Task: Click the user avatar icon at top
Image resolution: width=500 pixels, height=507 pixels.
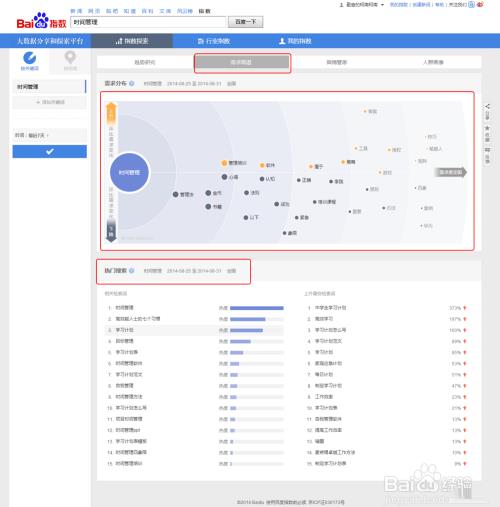Action: (341, 5)
